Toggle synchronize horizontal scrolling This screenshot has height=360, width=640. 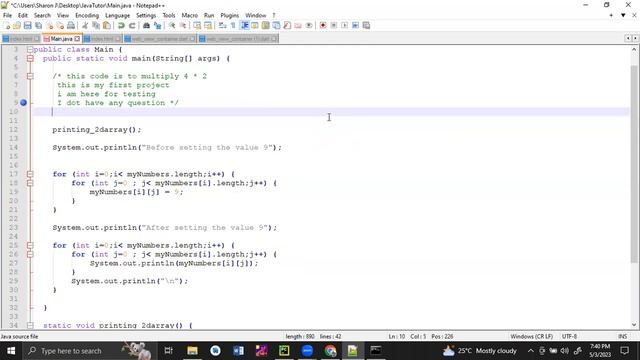(208, 25)
